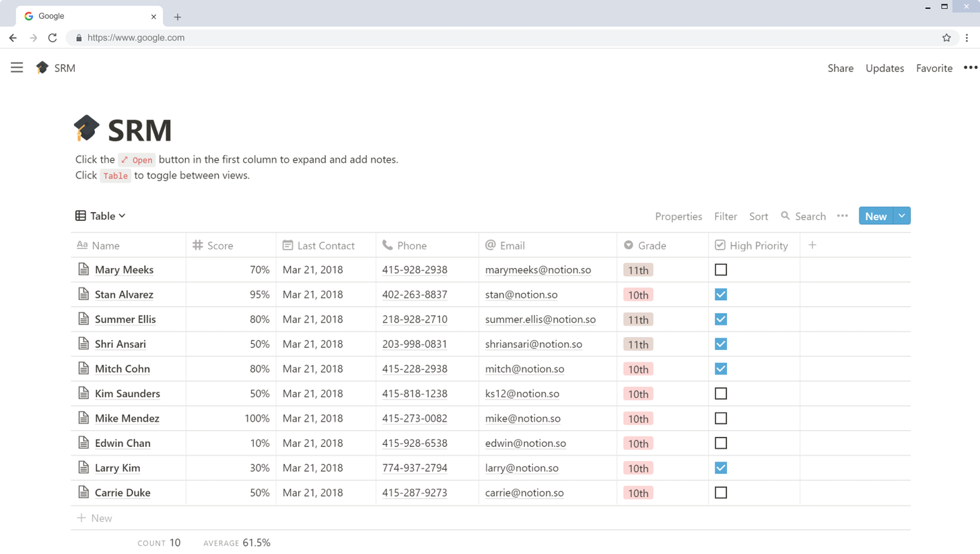Add a new column with plus icon

[x=812, y=245]
